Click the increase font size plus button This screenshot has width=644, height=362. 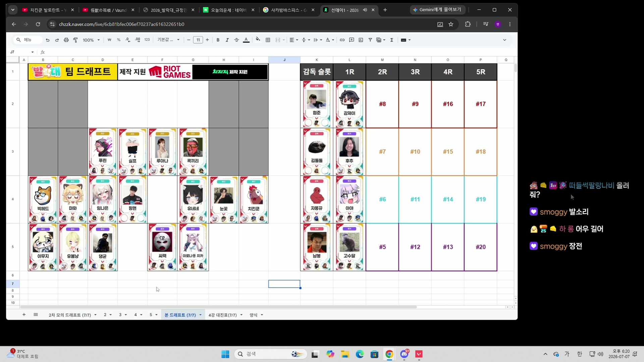(x=207, y=40)
